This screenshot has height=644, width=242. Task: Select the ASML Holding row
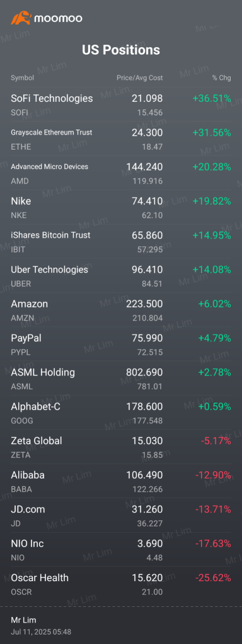click(x=121, y=378)
